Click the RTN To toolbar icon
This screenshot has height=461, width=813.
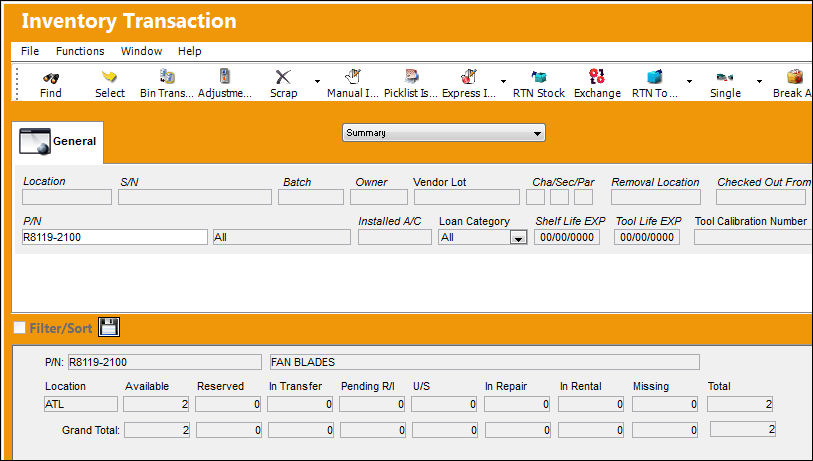(x=654, y=77)
